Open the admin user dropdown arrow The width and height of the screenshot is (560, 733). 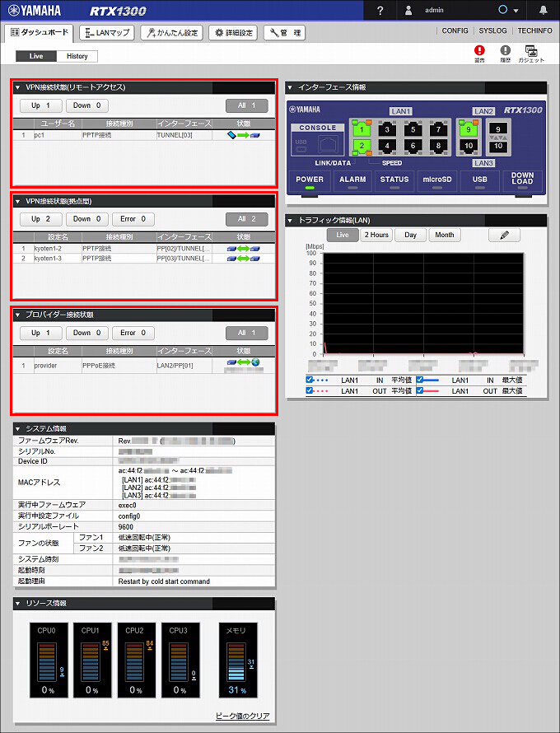[x=516, y=11]
